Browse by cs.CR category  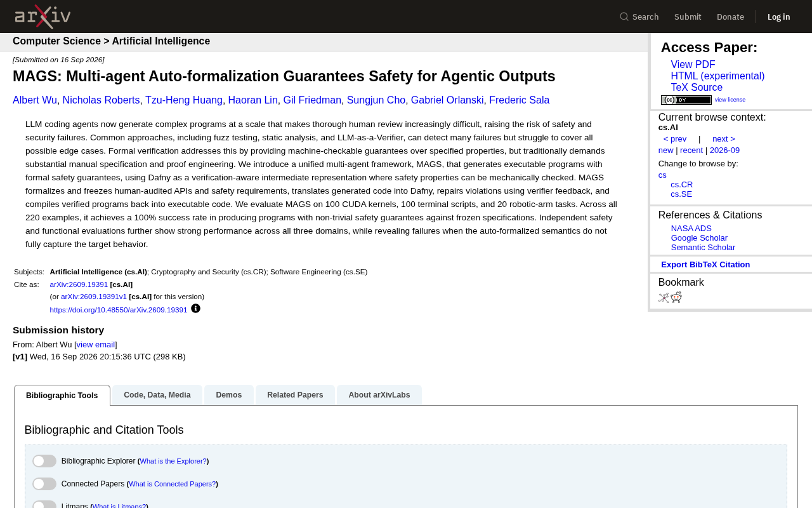(x=682, y=185)
